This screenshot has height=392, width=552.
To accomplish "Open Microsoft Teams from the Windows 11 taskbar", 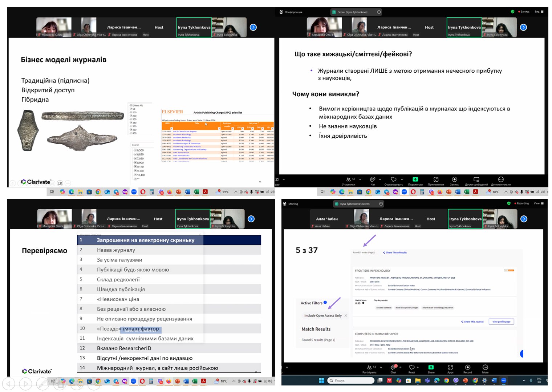I will click(x=427, y=380).
